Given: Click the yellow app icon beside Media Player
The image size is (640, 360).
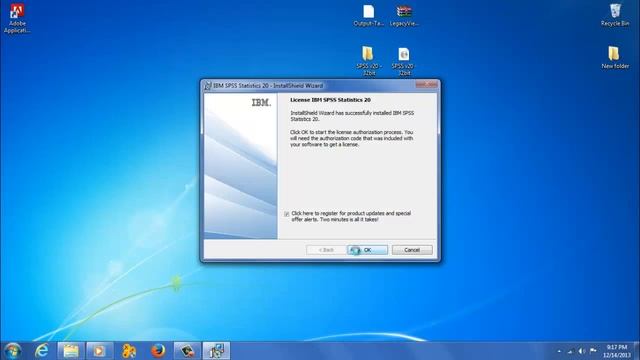Looking at the screenshot, I should 129,351.
